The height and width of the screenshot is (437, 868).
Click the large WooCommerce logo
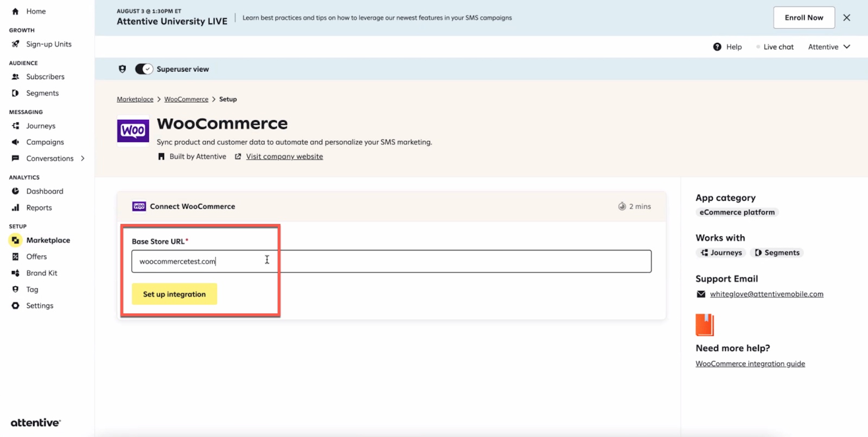point(133,131)
